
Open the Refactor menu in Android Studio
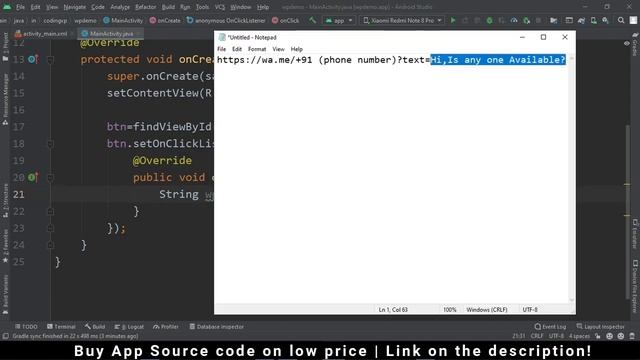[x=145, y=7]
